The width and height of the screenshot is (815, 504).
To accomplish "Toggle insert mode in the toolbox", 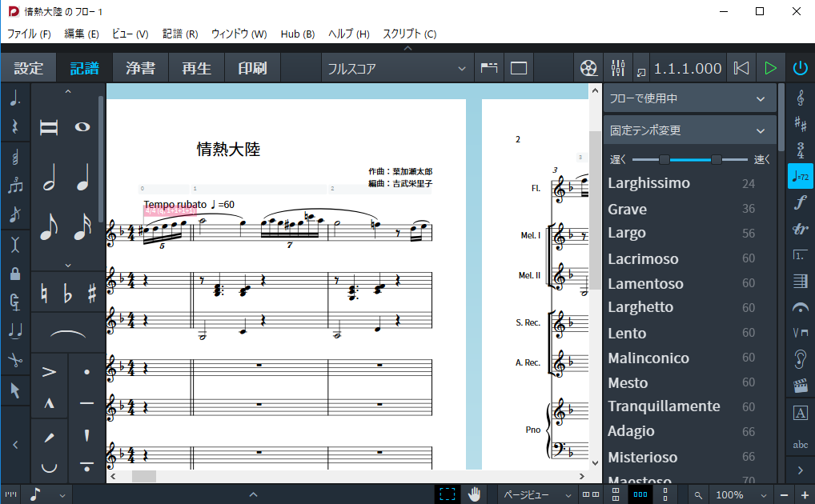I will tap(15, 243).
